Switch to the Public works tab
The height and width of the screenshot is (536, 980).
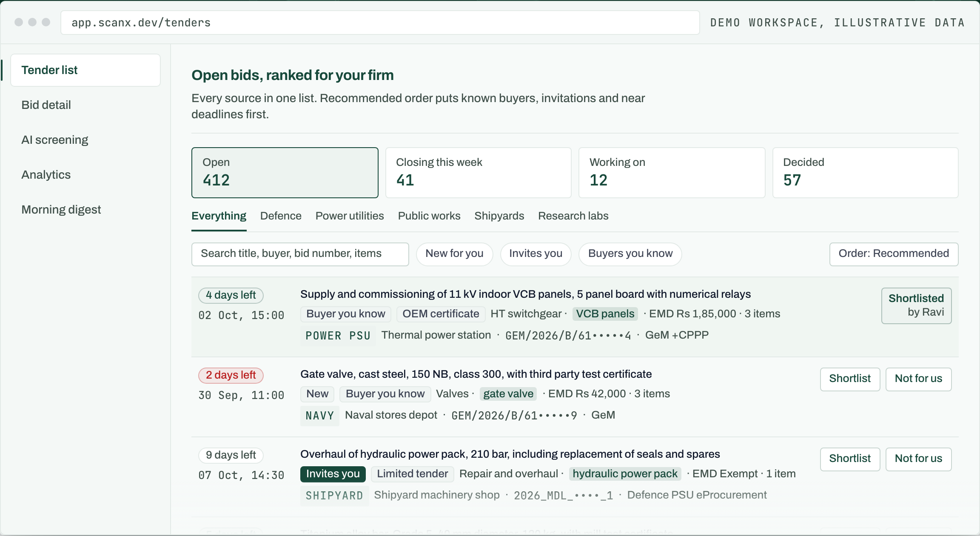[x=429, y=216]
